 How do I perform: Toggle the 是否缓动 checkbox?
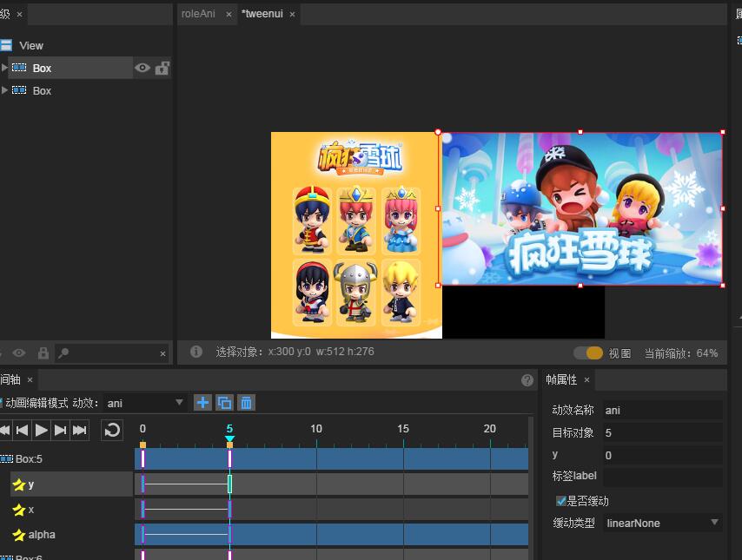tap(561, 501)
